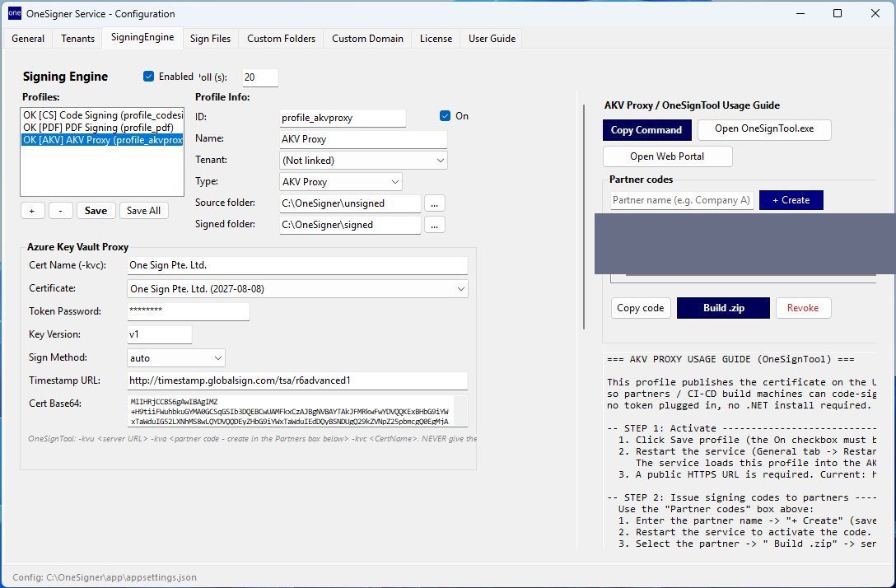This screenshot has height=588, width=896.
Task: Select the PDF Signing profile row
Action: 102,128
